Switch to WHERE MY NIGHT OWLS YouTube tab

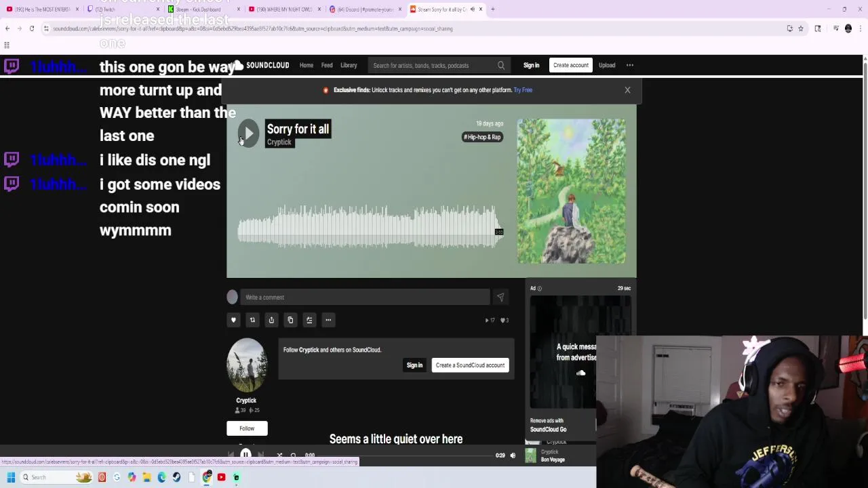pyautogui.click(x=285, y=9)
